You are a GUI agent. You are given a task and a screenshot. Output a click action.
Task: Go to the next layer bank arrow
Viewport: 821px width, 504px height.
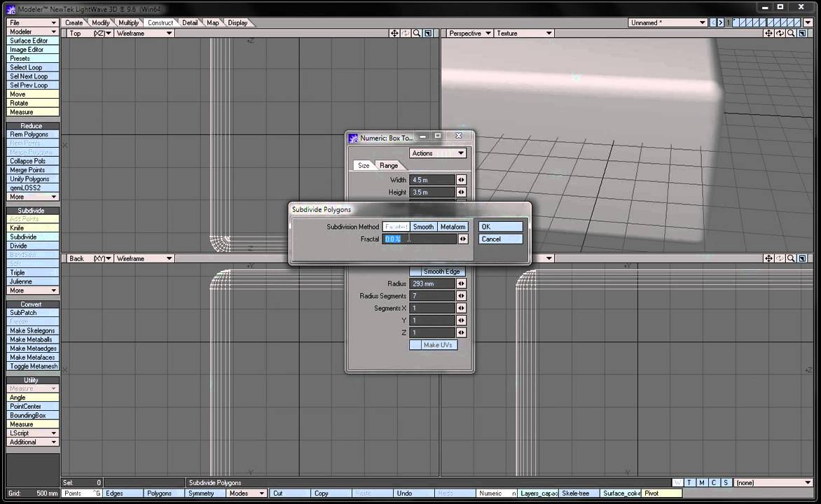click(720, 22)
